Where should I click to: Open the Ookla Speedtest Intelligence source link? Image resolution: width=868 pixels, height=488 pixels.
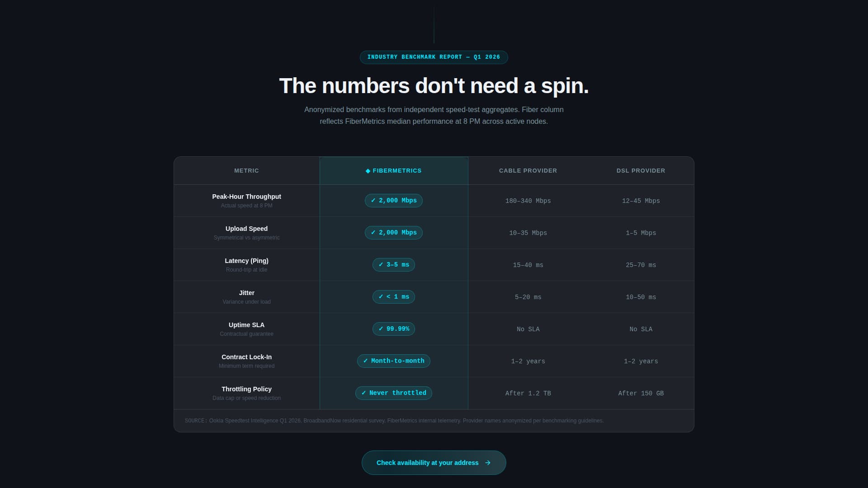click(255, 421)
